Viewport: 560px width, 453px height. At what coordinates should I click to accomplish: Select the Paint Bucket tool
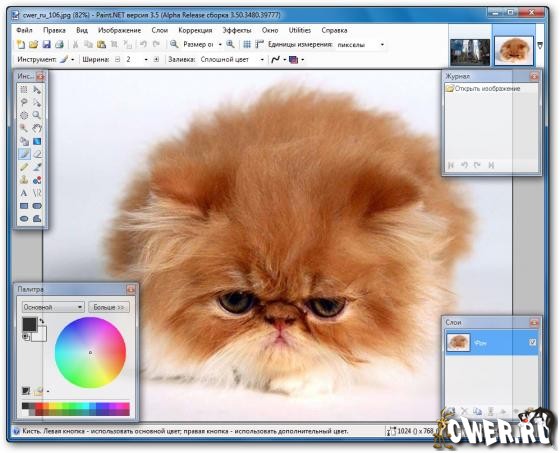(x=24, y=141)
